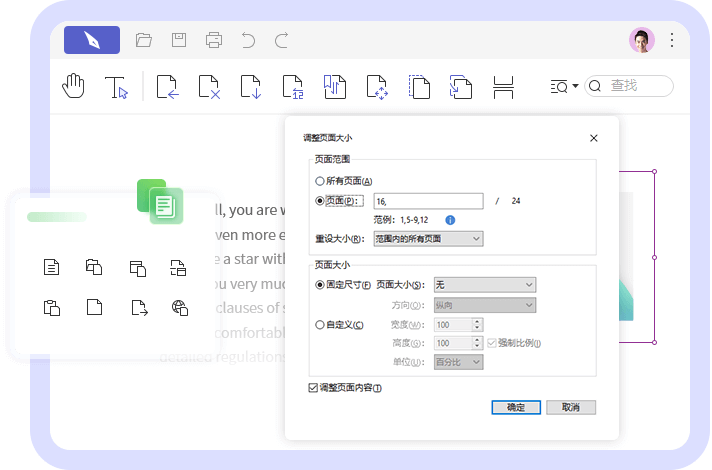Viewport: 712px width, 470px height.
Task: Click the 宽度(W) value field
Action: coord(453,325)
